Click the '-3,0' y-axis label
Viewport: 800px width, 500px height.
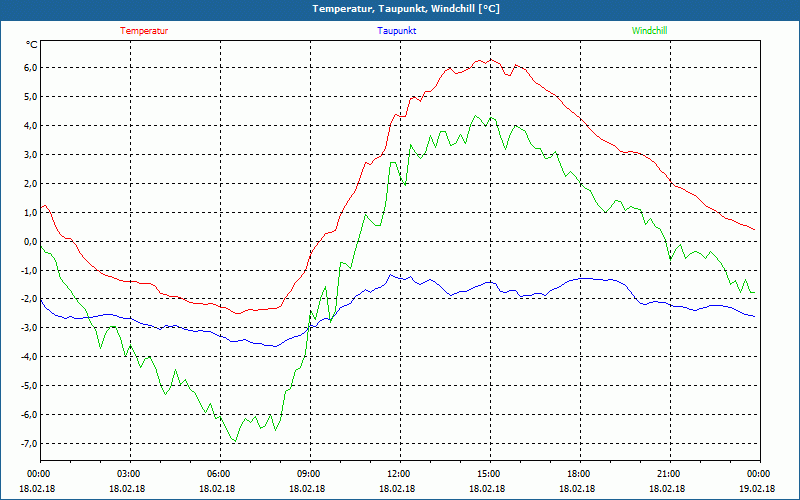[28, 328]
